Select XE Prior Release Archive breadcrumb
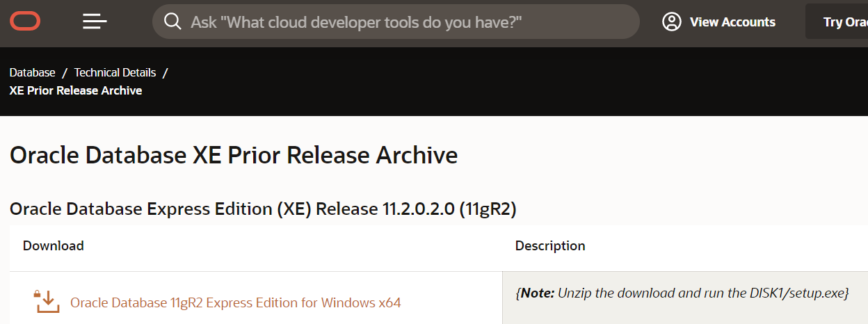This screenshot has height=324, width=868. pyautogui.click(x=76, y=90)
